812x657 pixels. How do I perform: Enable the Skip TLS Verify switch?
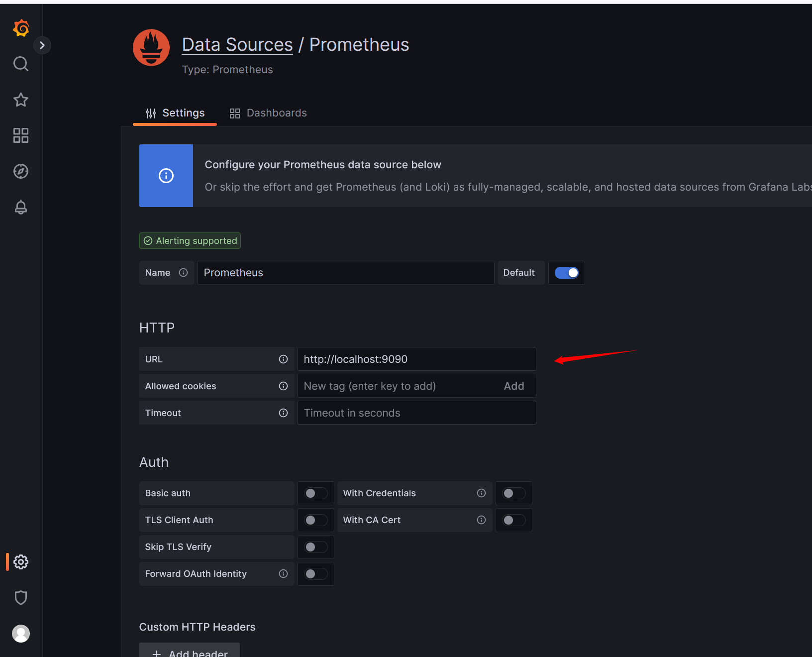(x=315, y=547)
